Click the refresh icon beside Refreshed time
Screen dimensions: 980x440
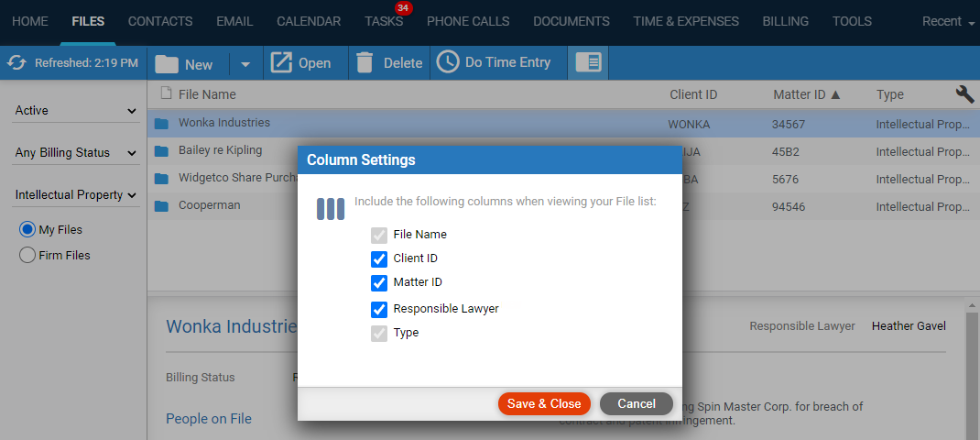coord(16,63)
